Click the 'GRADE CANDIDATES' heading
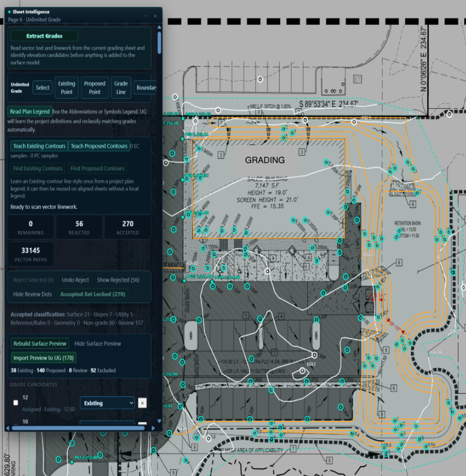Viewport: 466px width, 476px height. [34, 384]
